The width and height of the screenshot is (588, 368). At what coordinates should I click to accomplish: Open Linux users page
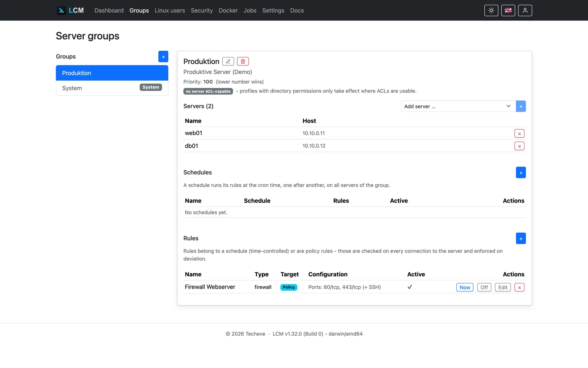click(170, 10)
